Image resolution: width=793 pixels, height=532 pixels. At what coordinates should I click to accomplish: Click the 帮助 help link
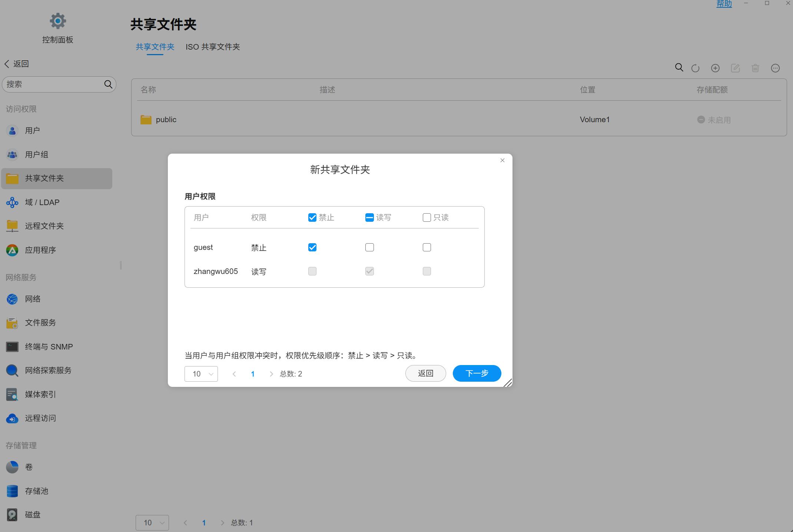(724, 4)
